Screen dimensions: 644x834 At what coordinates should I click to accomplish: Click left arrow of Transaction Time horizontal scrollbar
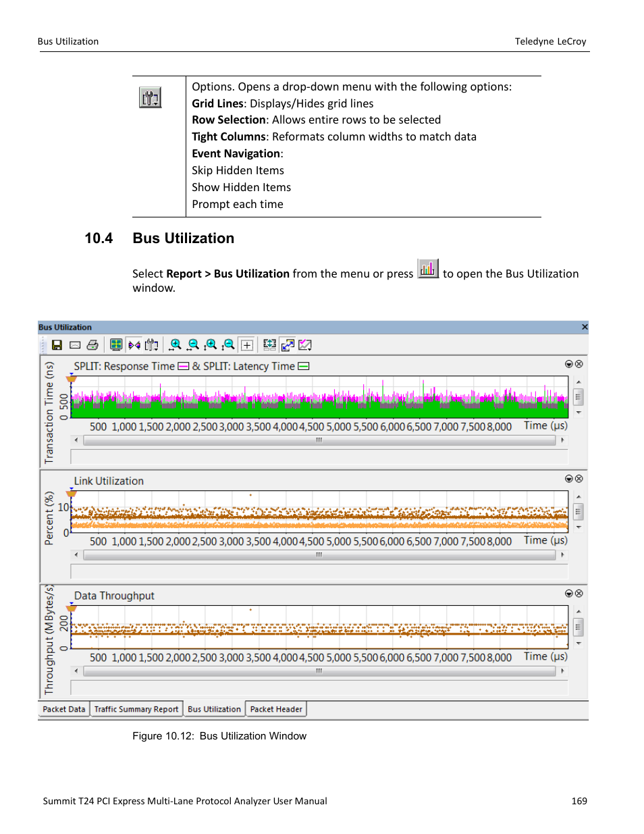[76, 440]
